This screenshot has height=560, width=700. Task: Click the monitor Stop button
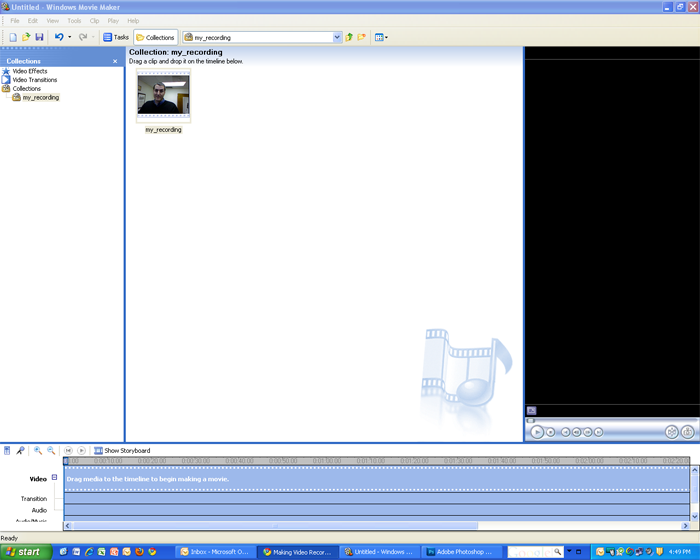(x=551, y=432)
